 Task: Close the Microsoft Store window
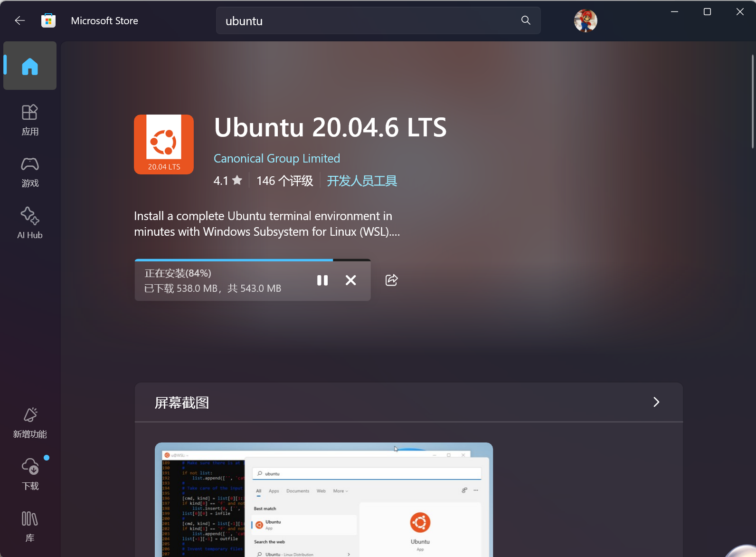point(740,12)
